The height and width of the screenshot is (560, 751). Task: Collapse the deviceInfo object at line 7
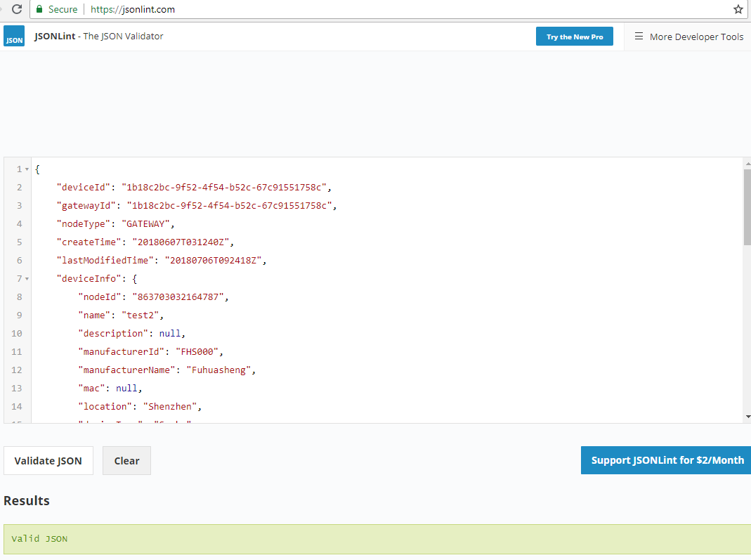27,279
